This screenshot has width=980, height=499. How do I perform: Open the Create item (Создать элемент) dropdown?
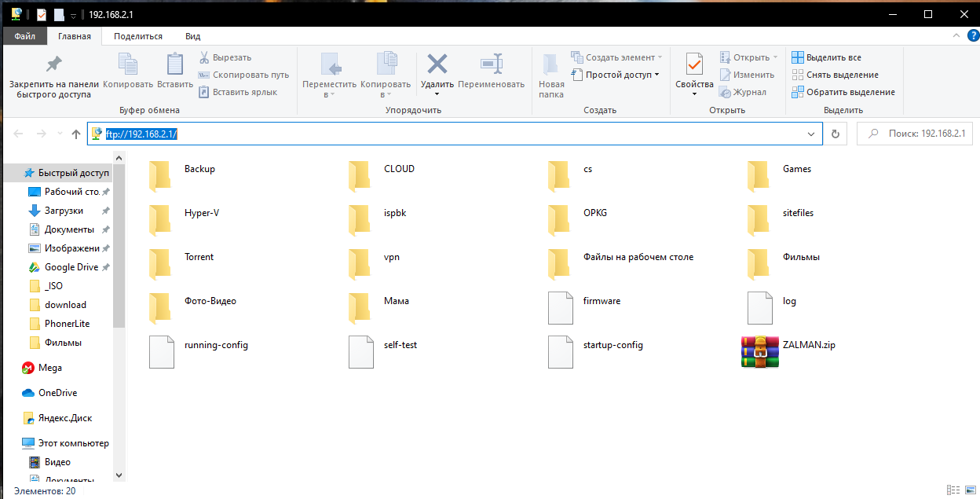click(x=623, y=57)
